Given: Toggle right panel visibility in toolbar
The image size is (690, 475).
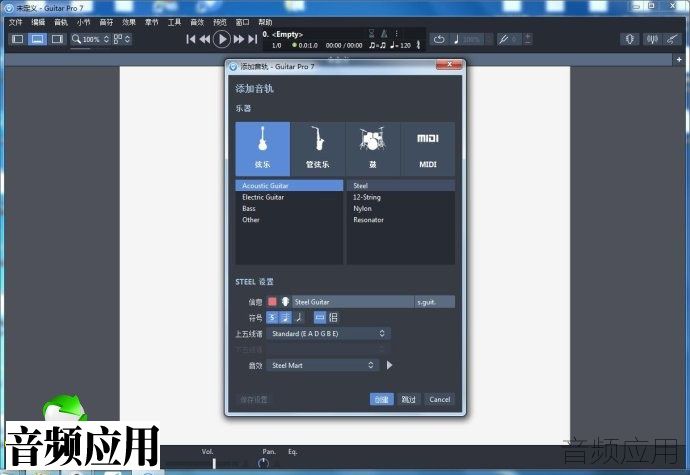Looking at the screenshot, I should [57, 39].
